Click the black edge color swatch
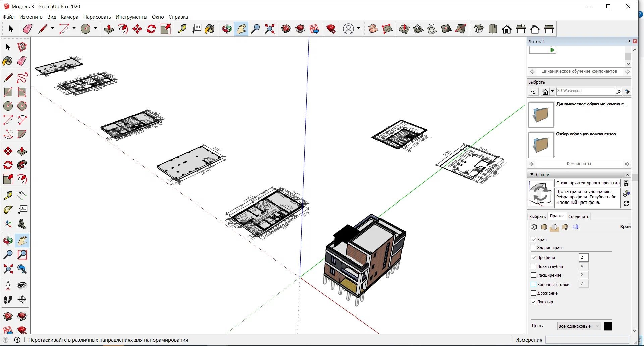Screen dimensions: 644x346 point(608,326)
